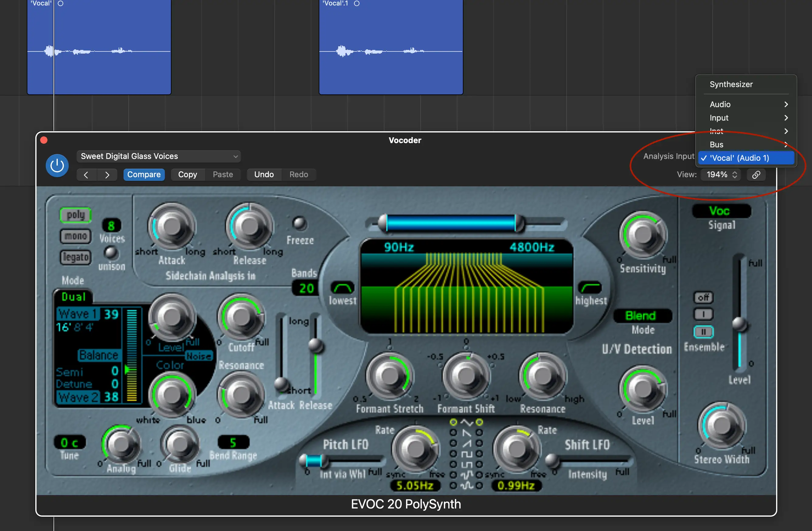The width and height of the screenshot is (812, 531).
Task: Click the output Level slider handle
Action: click(x=739, y=323)
